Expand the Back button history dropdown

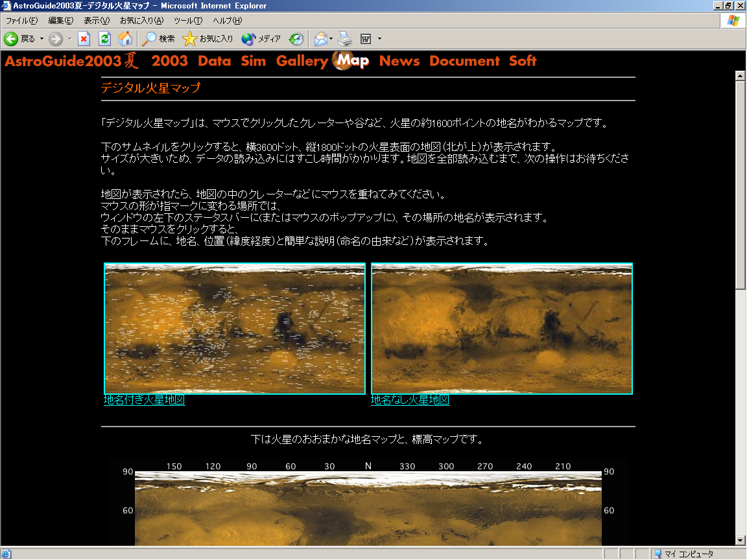click(42, 39)
